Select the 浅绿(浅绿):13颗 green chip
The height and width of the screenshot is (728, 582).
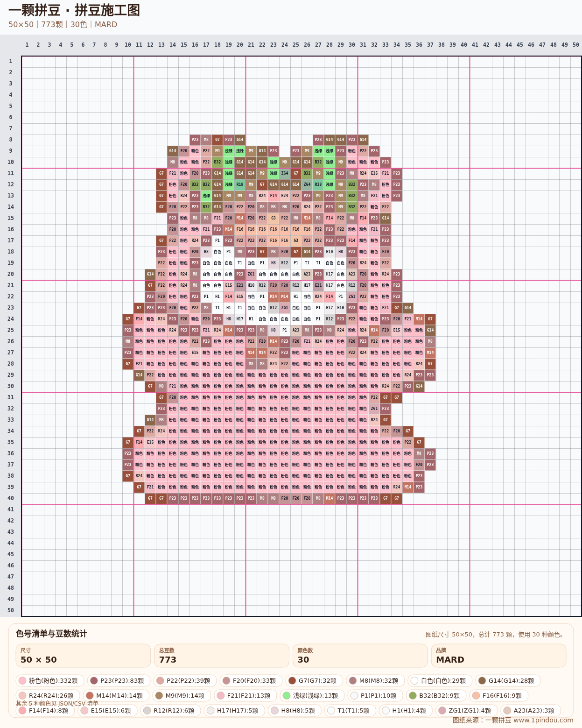[x=312, y=695]
